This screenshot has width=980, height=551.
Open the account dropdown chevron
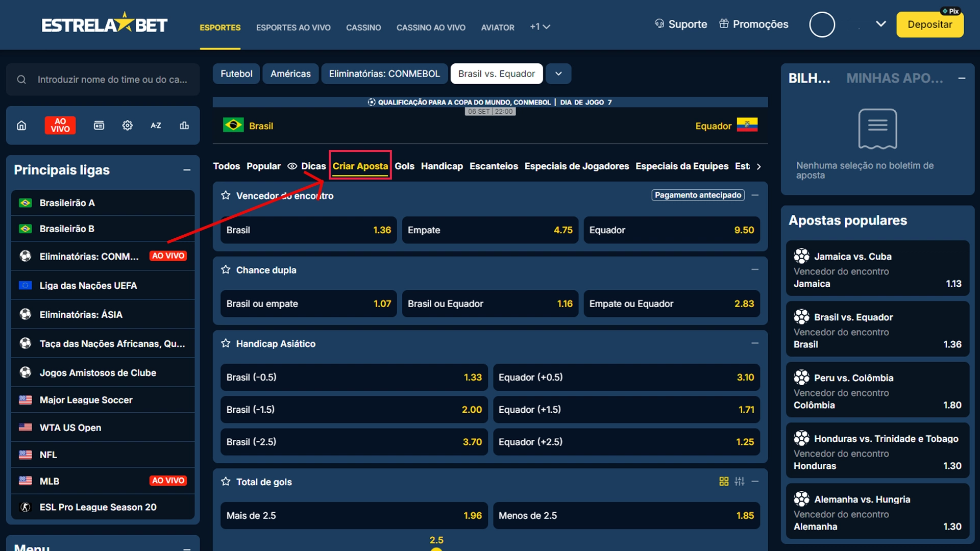click(x=881, y=24)
